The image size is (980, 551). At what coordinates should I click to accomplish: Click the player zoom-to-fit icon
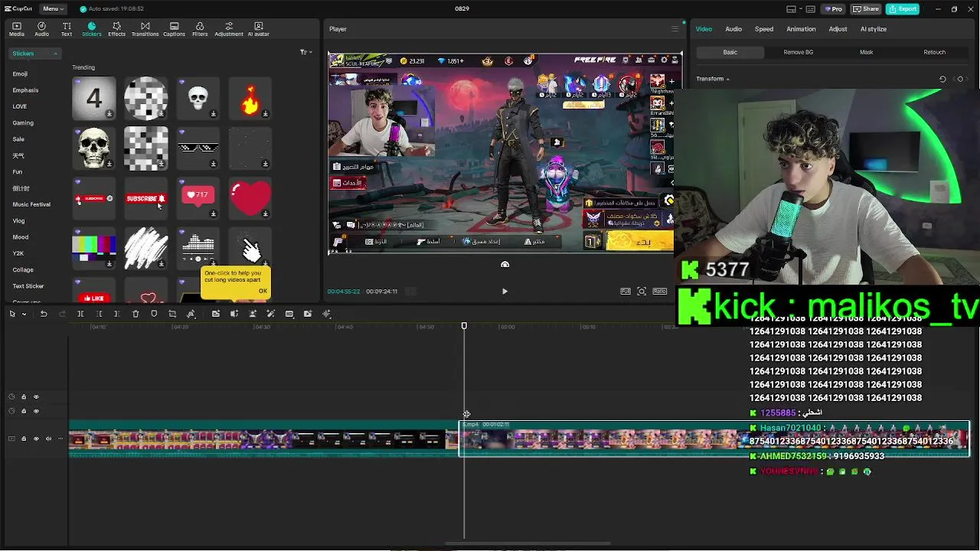tap(642, 292)
